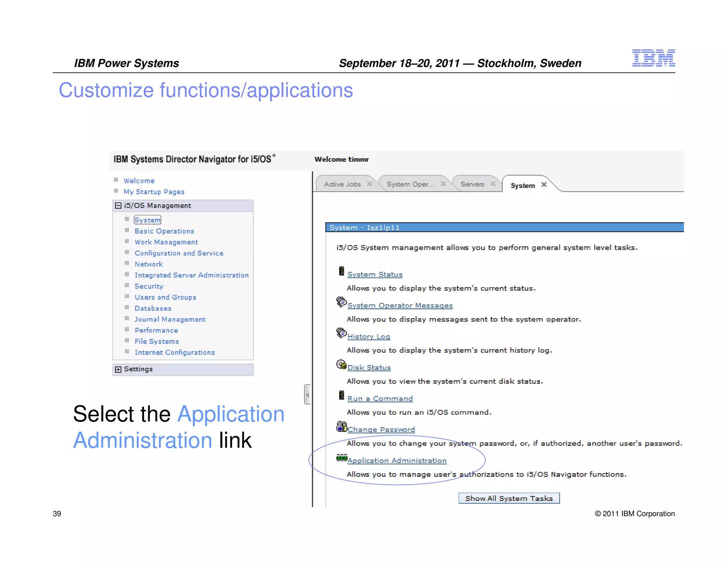Open Journal Management
728x562 pixels.
pos(170,319)
